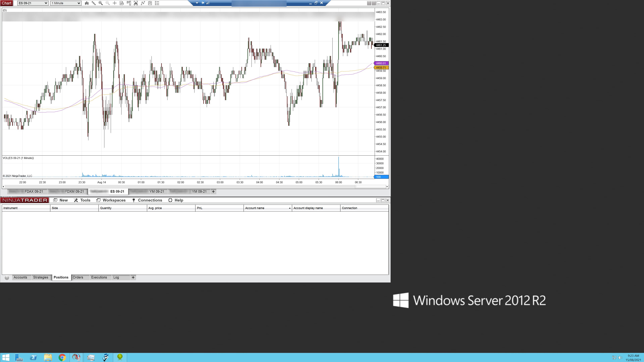This screenshot has height=362, width=644.
Task: Switch to the FDAX 09-21 chart tab
Action: (34, 192)
